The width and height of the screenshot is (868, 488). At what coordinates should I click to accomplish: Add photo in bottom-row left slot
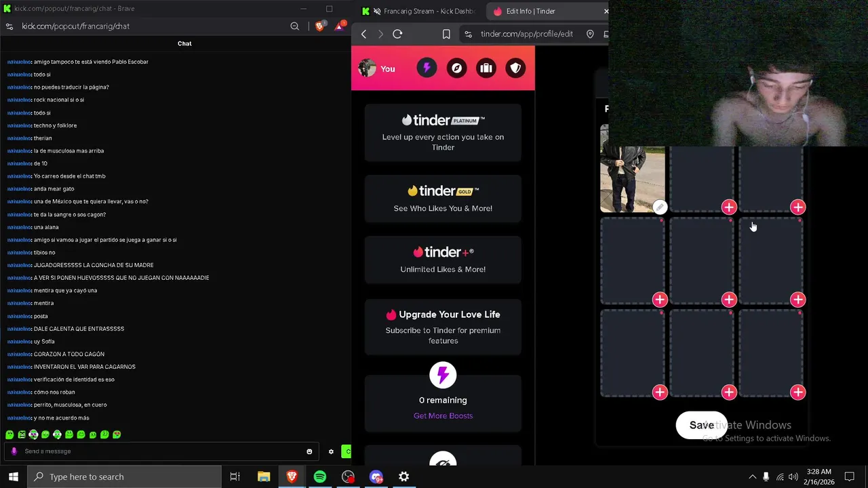click(x=660, y=392)
